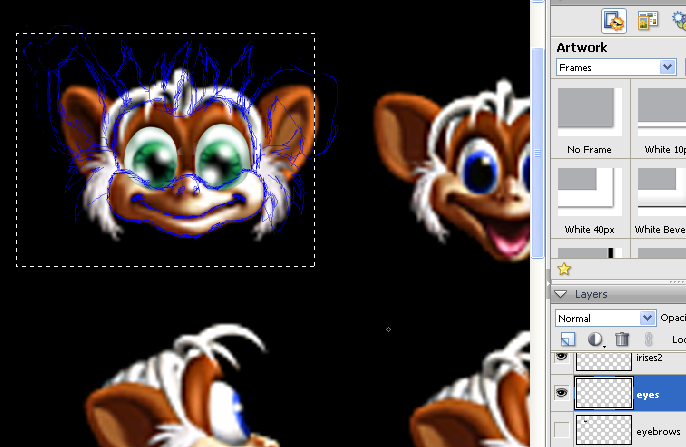Click the canvas vertical scrollbar thumb
Image resolution: width=686 pixels, height=447 pixels.
point(538,153)
